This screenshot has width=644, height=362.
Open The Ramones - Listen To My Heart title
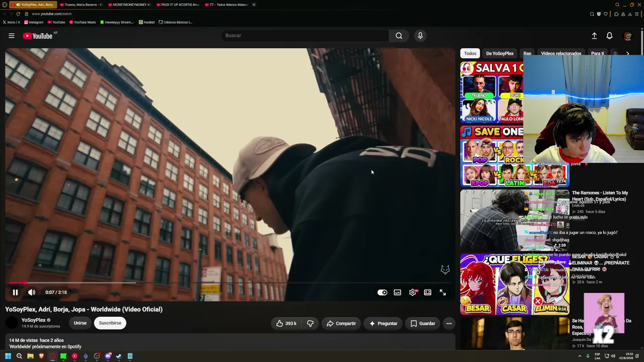pos(600,196)
